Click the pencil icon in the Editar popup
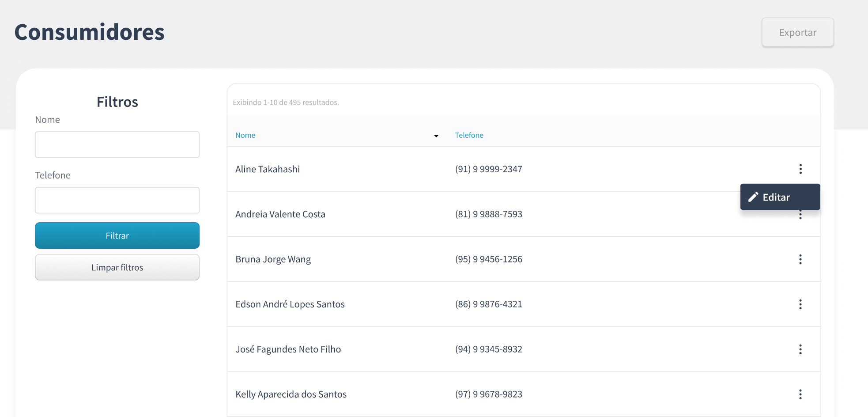The width and height of the screenshot is (868, 417). click(753, 197)
